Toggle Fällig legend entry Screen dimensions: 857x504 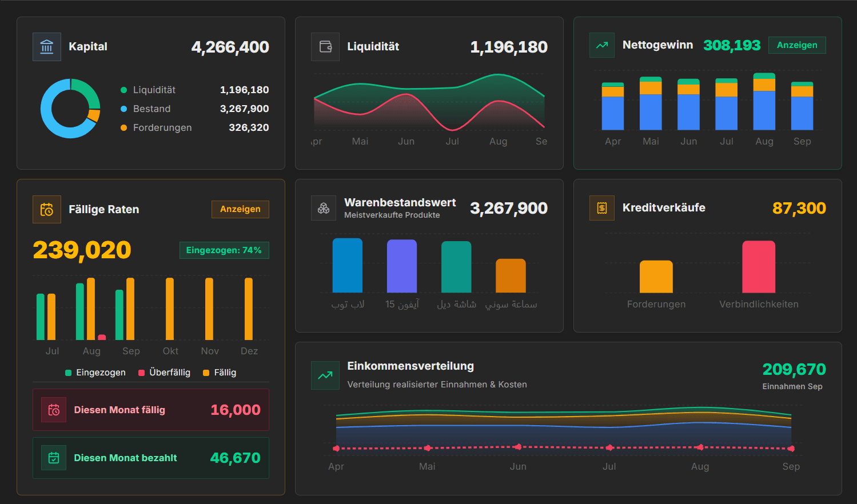click(220, 373)
